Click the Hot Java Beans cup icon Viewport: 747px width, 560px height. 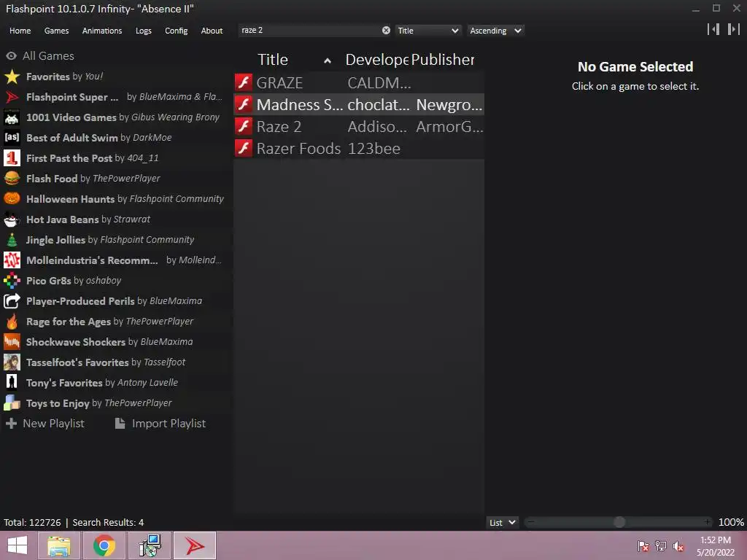(x=12, y=219)
